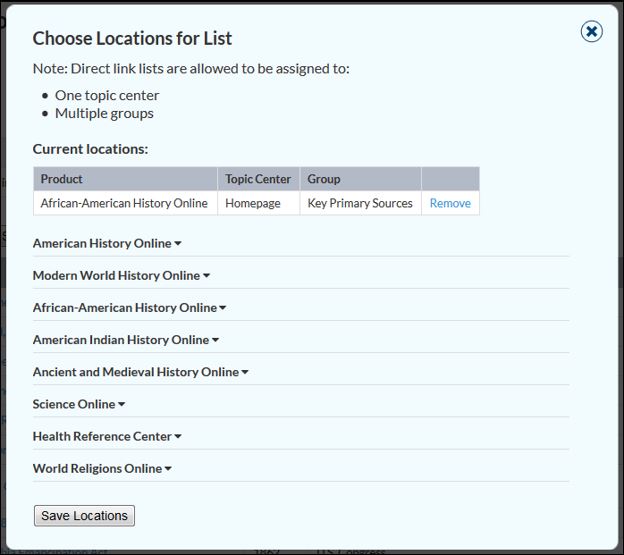
Task: Expand American Indian History Online section
Action: (126, 340)
